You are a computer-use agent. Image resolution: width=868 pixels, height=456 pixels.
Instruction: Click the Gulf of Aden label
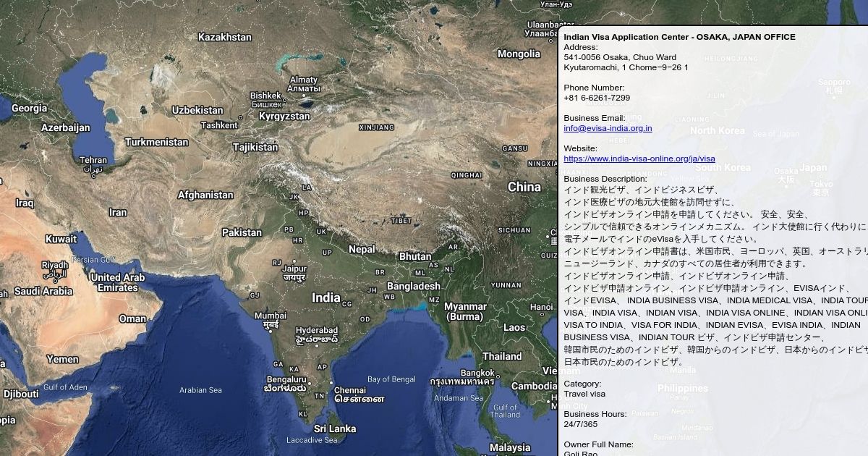pyautogui.click(x=64, y=387)
